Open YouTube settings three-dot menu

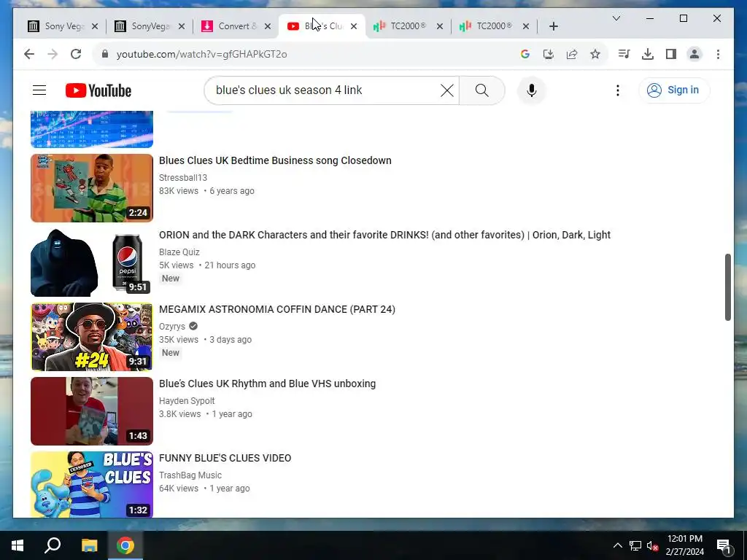[617, 90]
